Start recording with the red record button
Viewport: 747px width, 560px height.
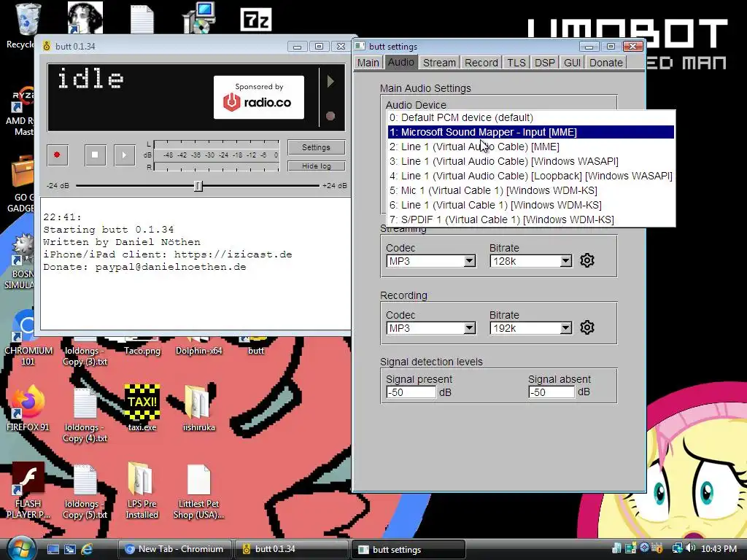57,155
